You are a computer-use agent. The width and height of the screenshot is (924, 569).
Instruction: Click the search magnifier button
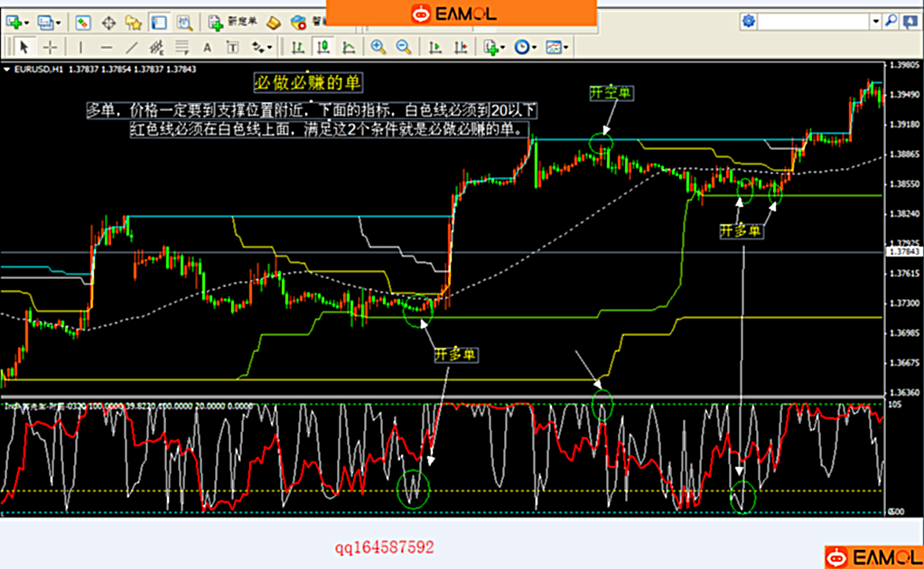click(x=891, y=21)
